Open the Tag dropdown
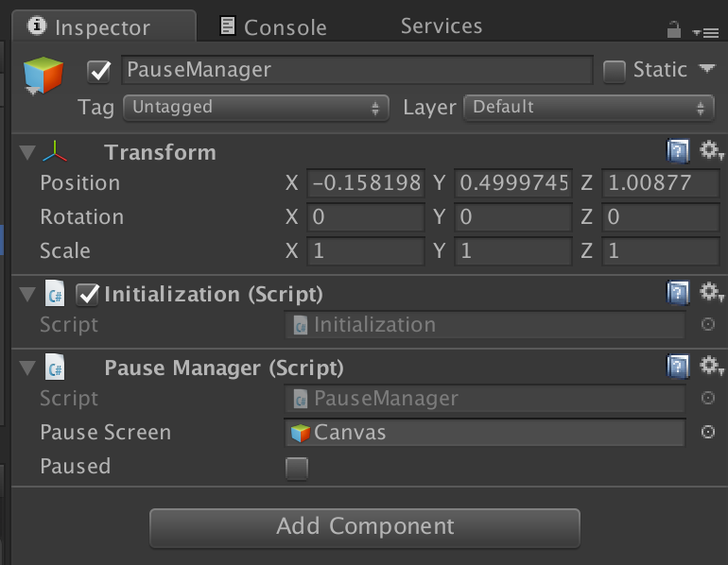Viewport: 728px width, 565px height. click(256, 108)
